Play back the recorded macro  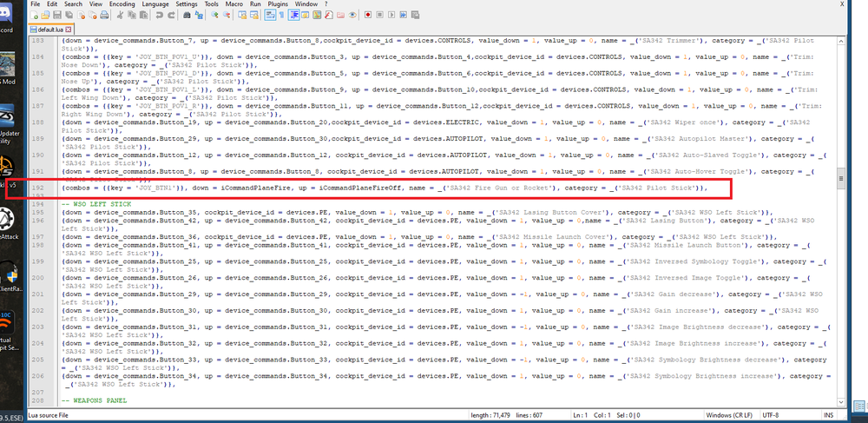coord(391,16)
